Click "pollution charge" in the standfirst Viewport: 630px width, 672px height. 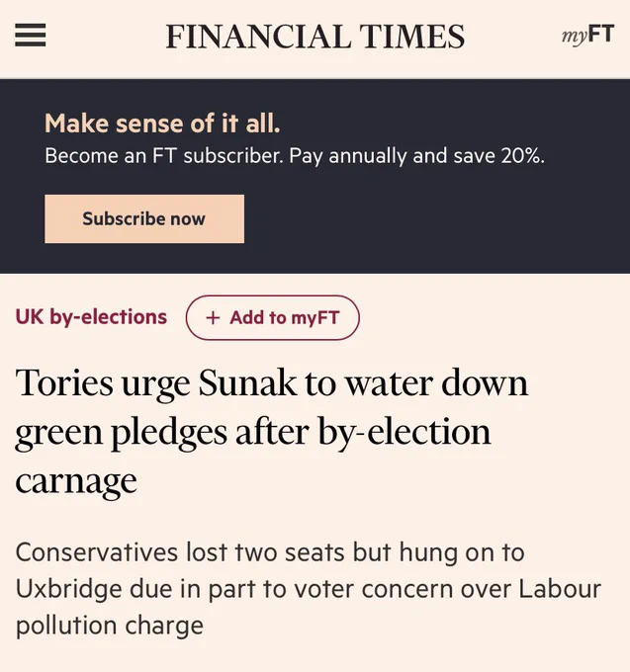110,626
